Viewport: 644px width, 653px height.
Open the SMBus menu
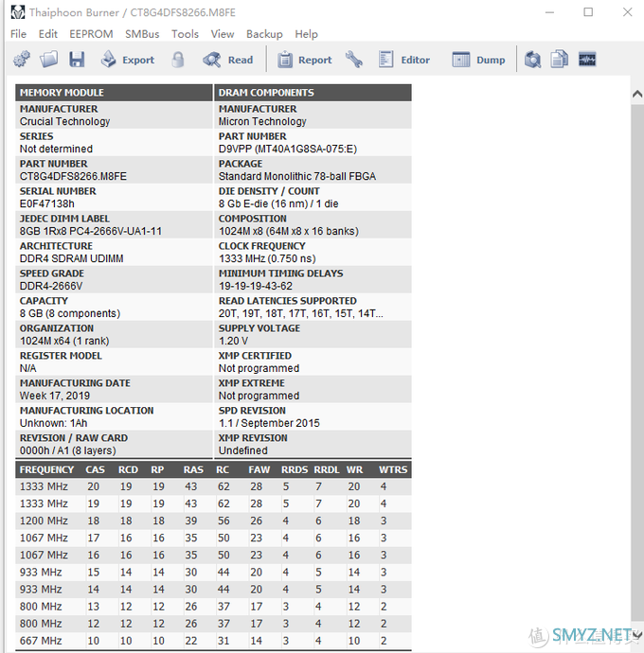(x=142, y=34)
